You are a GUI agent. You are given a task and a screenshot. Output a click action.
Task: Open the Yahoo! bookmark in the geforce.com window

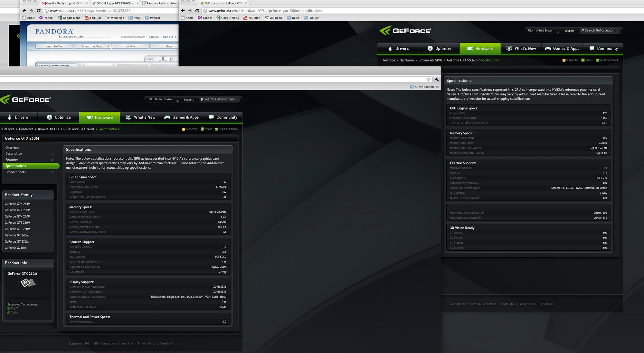(x=205, y=18)
